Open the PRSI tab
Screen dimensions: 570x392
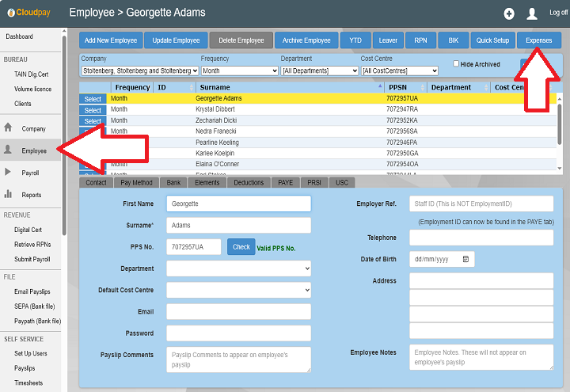[314, 182]
